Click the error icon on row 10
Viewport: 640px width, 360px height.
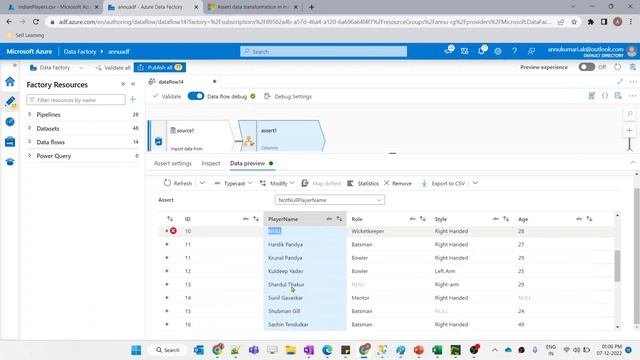pyautogui.click(x=173, y=231)
